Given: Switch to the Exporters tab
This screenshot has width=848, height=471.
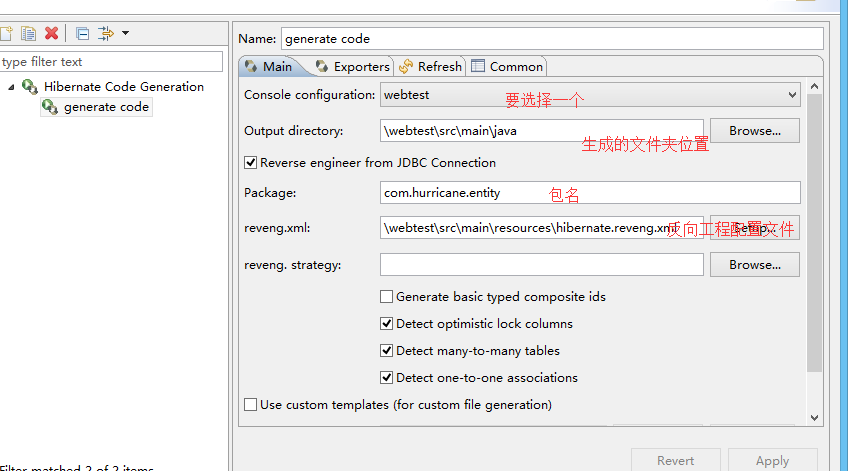Looking at the screenshot, I should click(x=353, y=67).
